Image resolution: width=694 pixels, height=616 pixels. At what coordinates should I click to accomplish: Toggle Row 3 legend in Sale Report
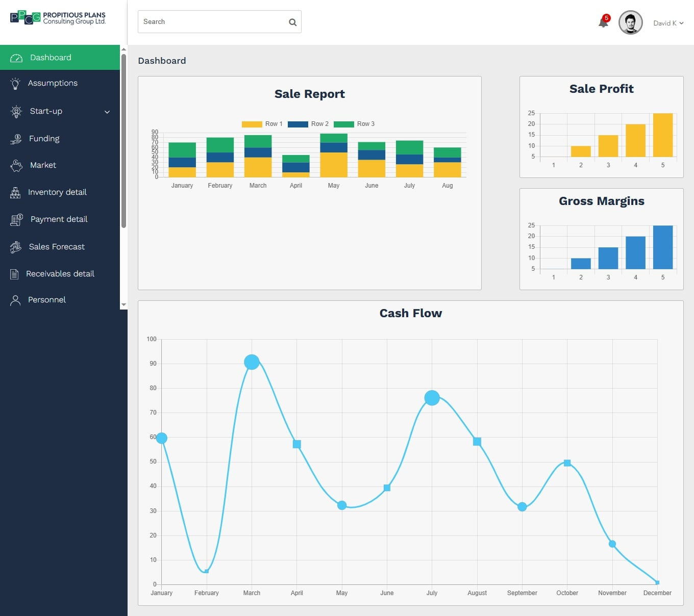coord(354,124)
